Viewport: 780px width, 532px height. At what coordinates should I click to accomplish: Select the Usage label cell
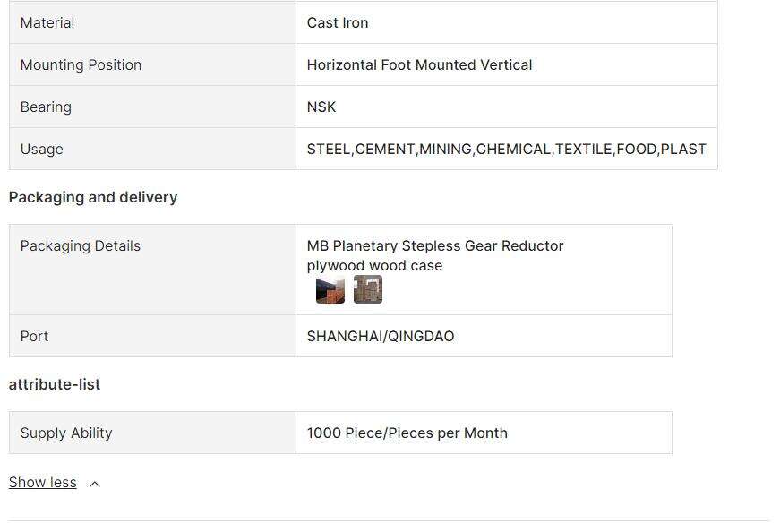point(153,149)
